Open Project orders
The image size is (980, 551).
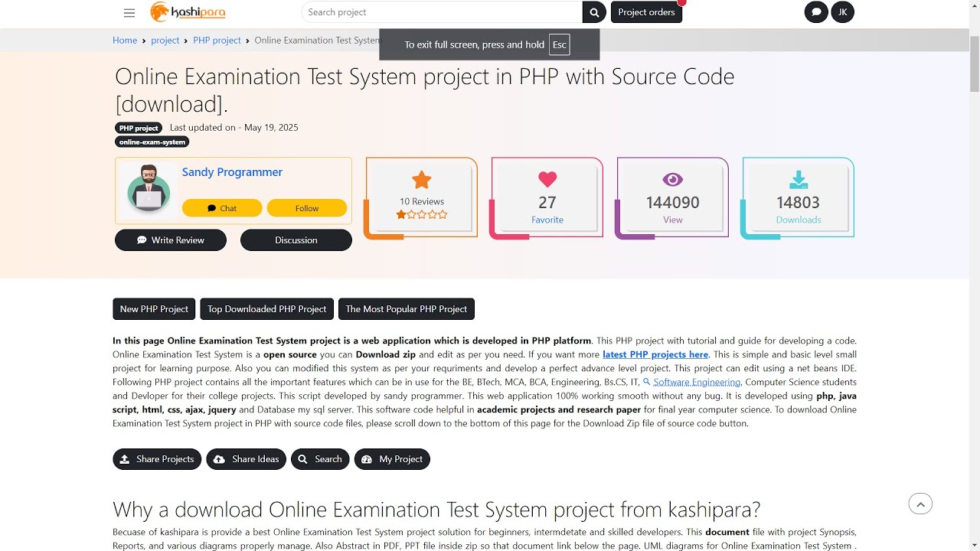(646, 12)
